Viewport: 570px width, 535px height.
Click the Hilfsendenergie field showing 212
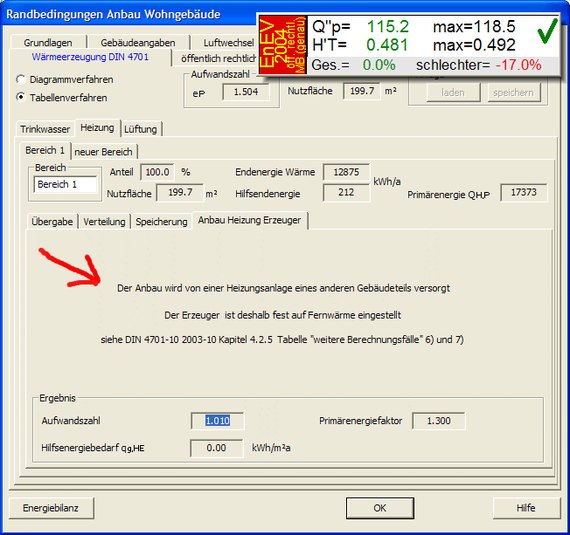point(346,192)
